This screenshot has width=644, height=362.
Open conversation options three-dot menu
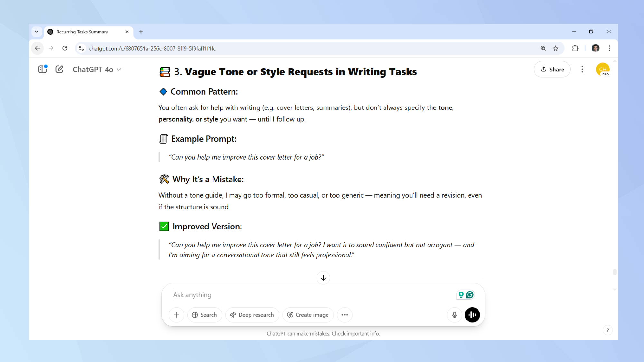tap(582, 69)
